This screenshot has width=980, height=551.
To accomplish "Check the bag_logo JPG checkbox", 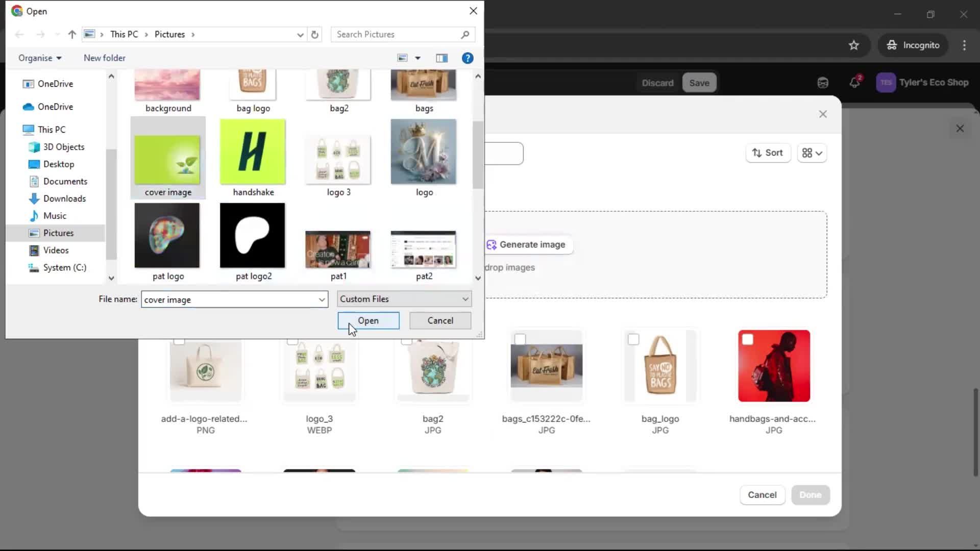I will click(634, 338).
